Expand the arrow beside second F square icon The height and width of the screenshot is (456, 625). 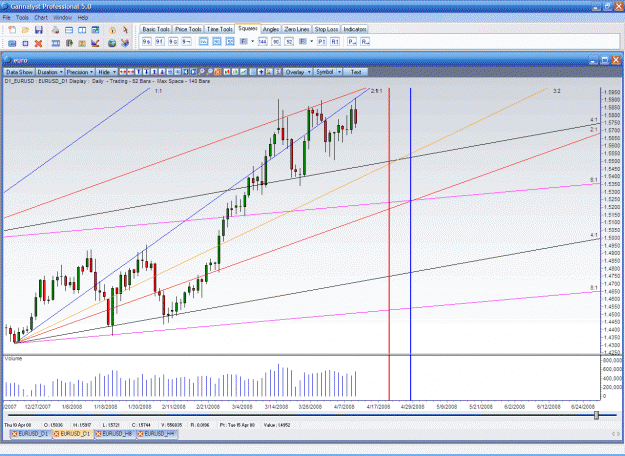click(x=312, y=41)
